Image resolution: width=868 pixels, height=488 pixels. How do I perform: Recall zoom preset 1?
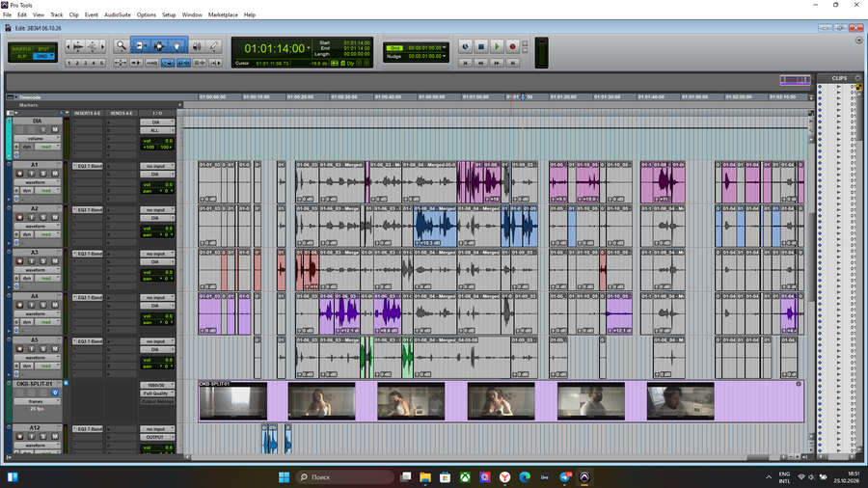(x=68, y=63)
